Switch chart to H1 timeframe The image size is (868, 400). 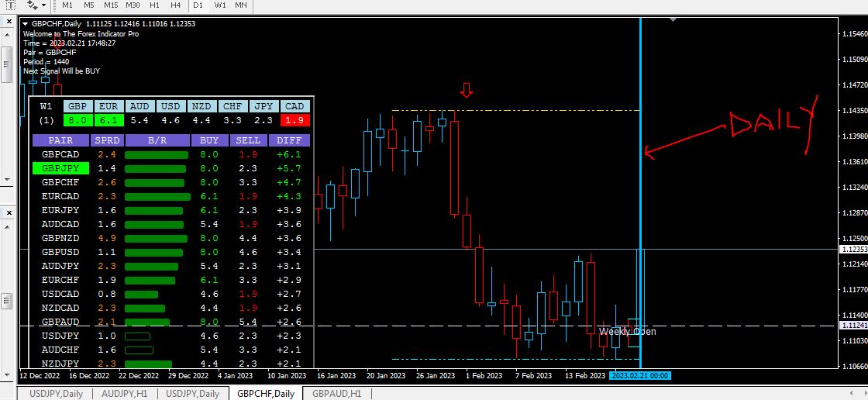(x=155, y=5)
